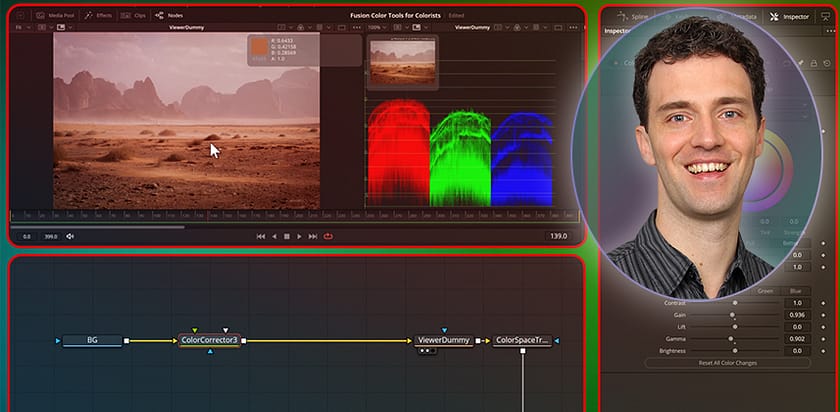The width and height of the screenshot is (840, 412).
Task: Click the render start field showing 0.0
Action: (x=27, y=236)
